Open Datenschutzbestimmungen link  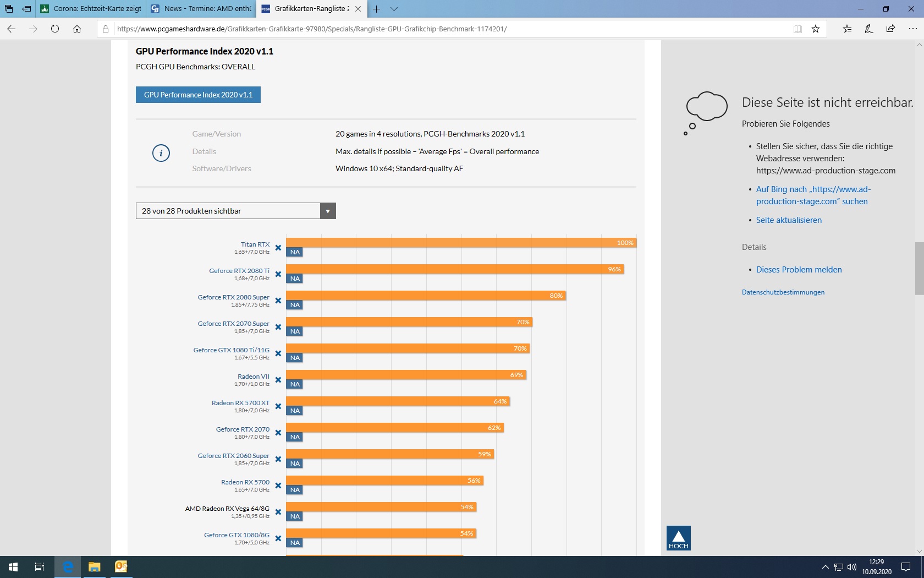tap(783, 292)
